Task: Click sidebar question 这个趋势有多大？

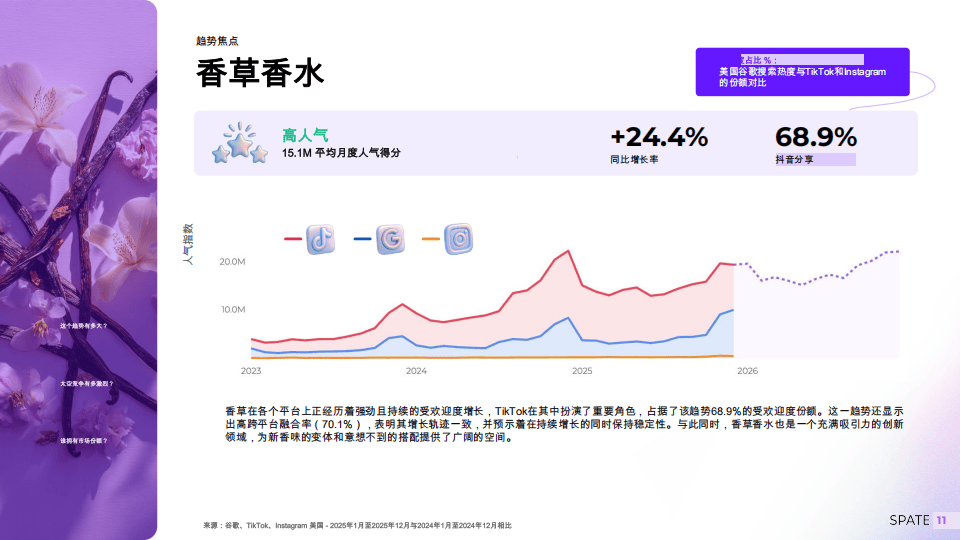Action: (83, 326)
